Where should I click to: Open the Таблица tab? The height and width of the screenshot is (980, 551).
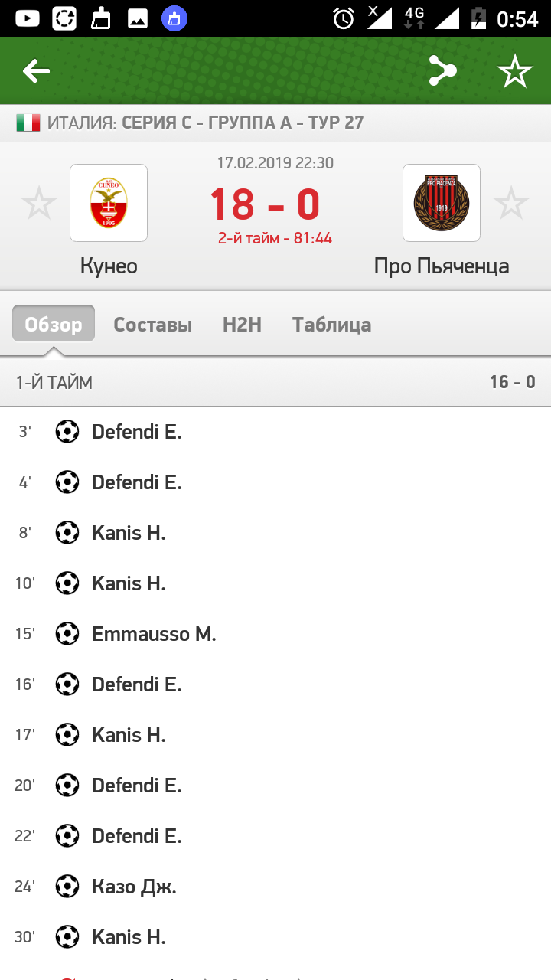pyautogui.click(x=332, y=325)
